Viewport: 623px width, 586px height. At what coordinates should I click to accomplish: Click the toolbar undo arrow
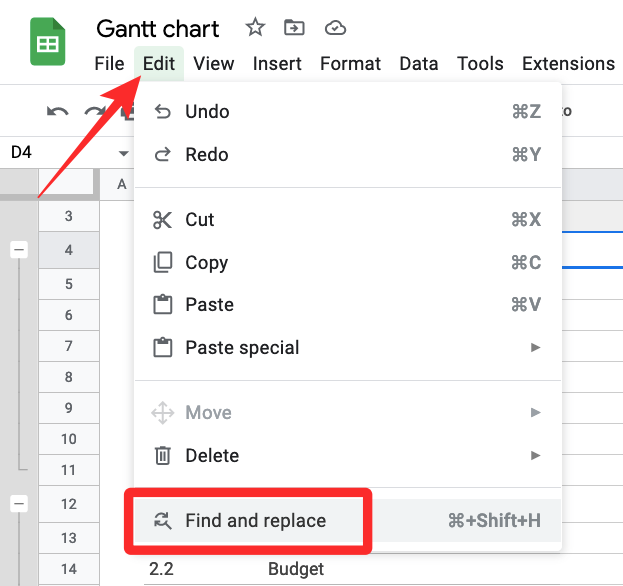click(58, 112)
